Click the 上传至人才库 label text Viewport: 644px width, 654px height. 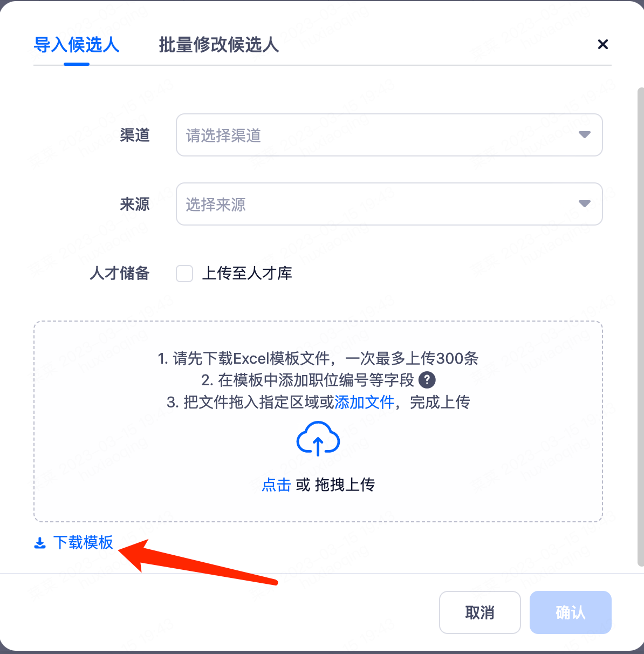click(x=247, y=274)
